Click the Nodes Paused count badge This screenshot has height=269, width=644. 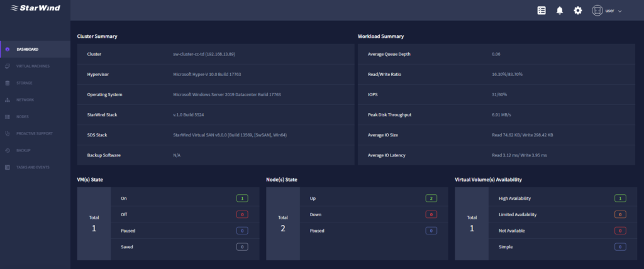coord(431,231)
